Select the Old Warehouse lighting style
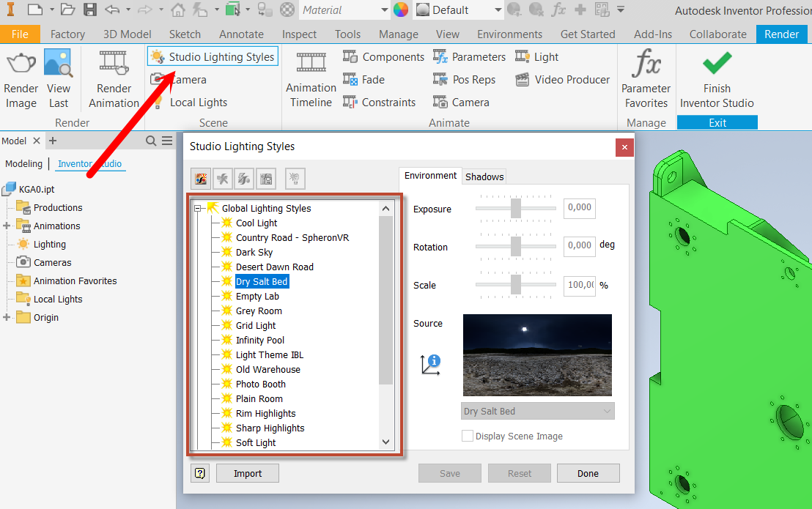Image resolution: width=812 pixels, height=509 pixels. tap(267, 369)
